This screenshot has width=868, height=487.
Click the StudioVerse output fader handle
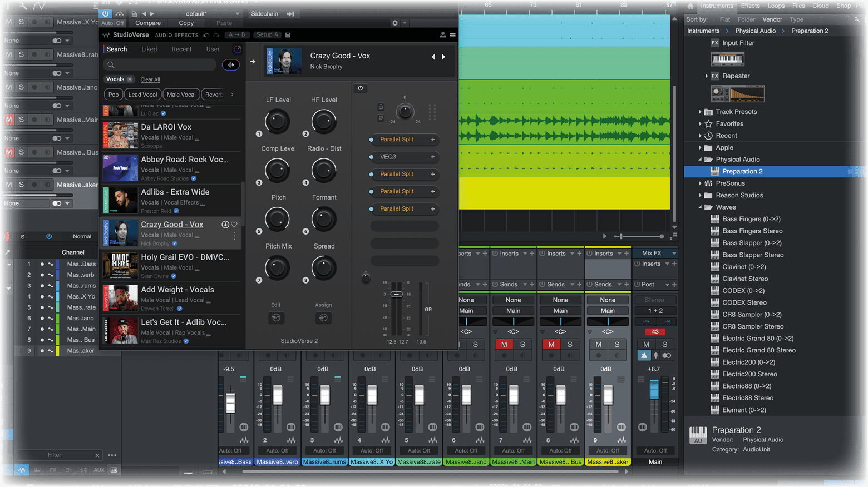click(x=396, y=294)
